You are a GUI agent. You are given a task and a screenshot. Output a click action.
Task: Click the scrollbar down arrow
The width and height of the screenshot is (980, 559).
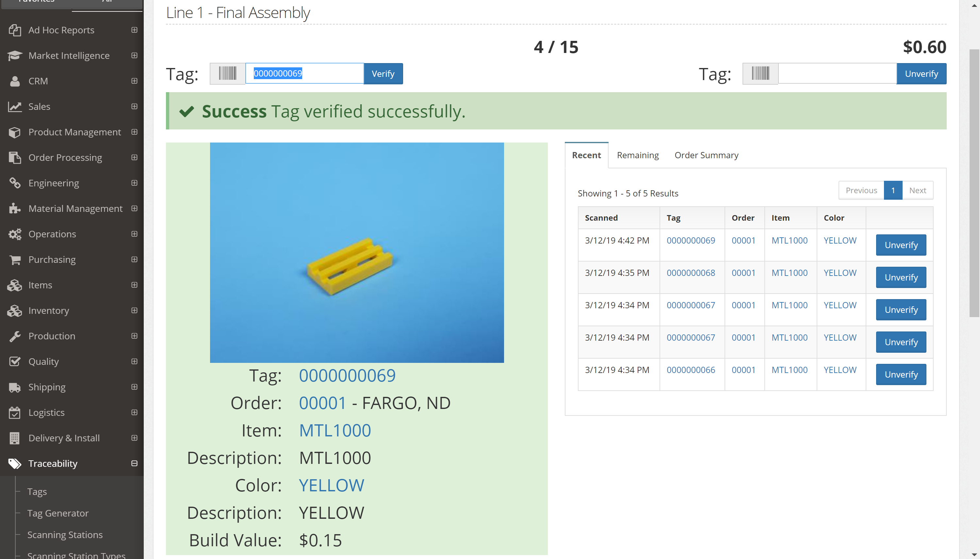click(974, 554)
